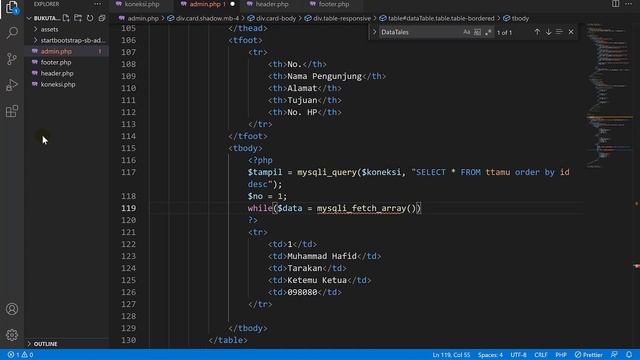Image resolution: width=640 pixels, height=360 pixels.
Task: Open the Search view in activity bar
Action: pyautogui.click(x=12, y=33)
